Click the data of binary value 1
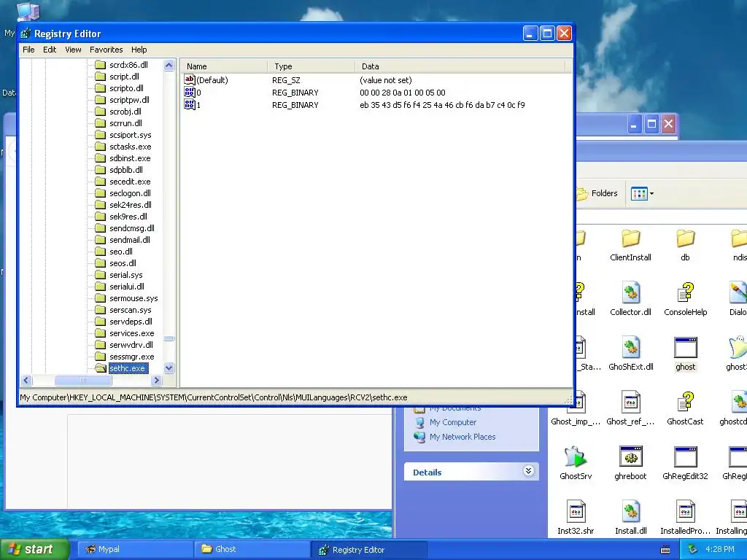747x560 pixels. pos(442,105)
